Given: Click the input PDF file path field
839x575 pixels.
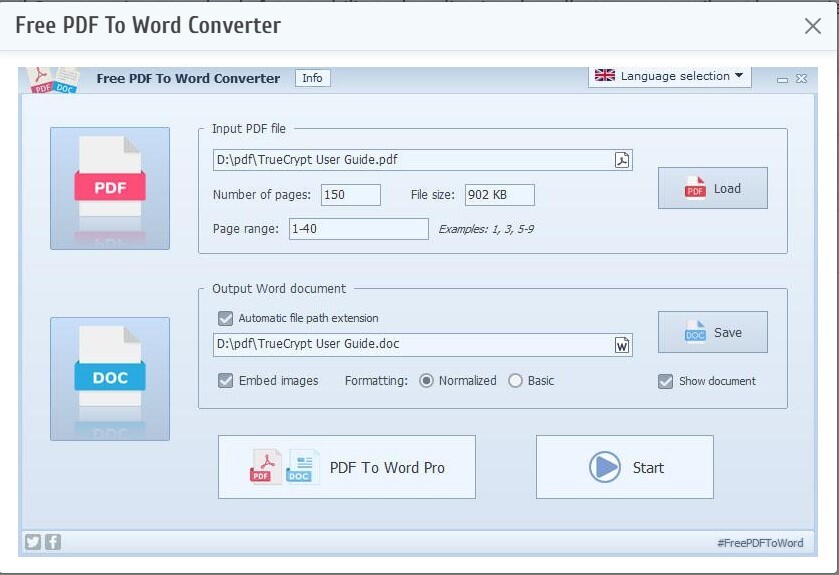Looking at the screenshot, I should [423, 160].
